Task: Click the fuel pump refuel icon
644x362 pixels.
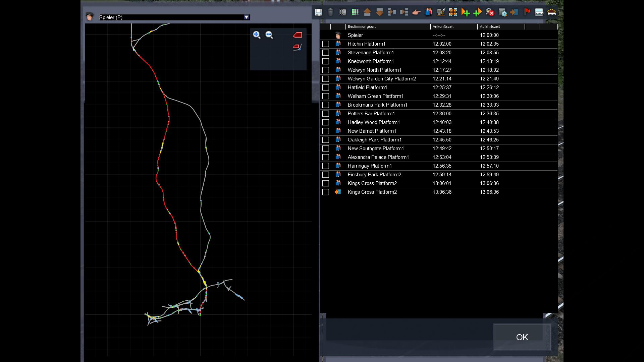Action: (x=441, y=12)
